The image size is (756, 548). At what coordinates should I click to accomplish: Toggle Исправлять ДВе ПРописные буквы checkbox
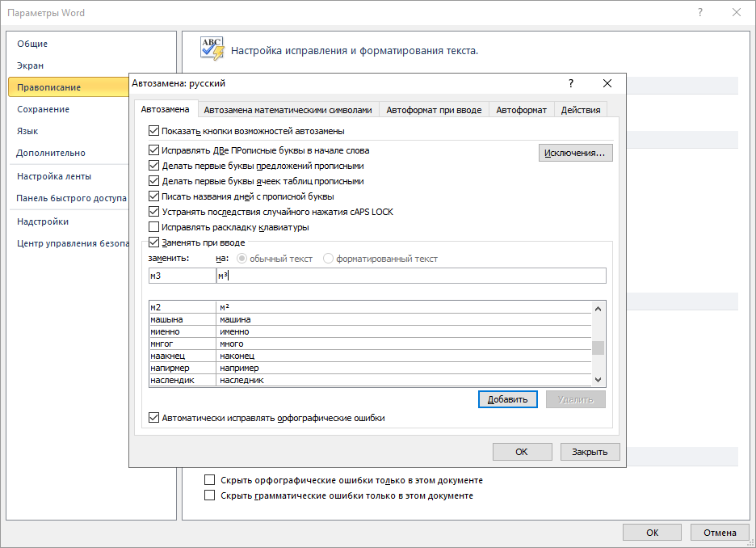click(x=153, y=150)
